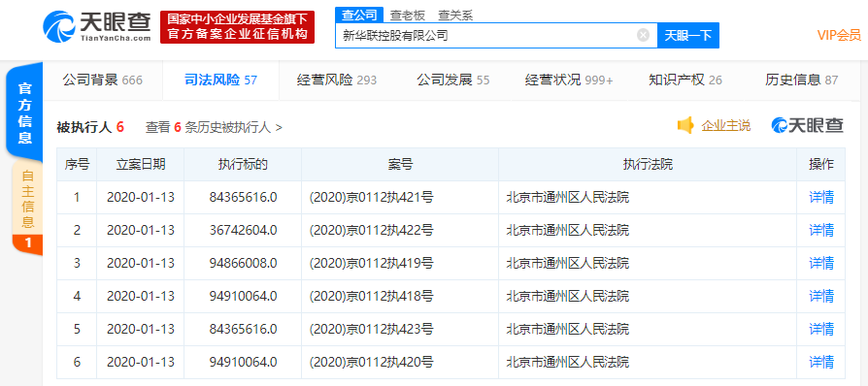Click the 天眼一下 search button
The height and width of the screenshot is (386, 868).
tap(687, 35)
